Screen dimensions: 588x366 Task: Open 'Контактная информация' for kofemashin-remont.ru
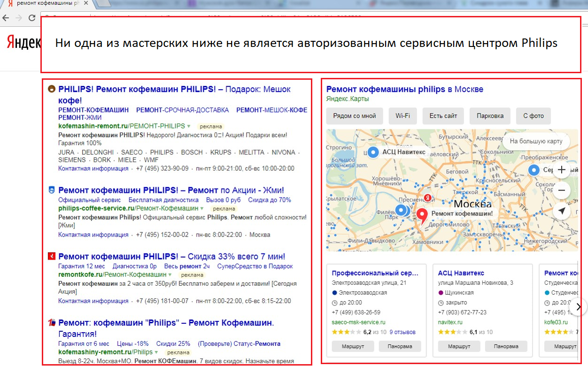pos(93,168)
